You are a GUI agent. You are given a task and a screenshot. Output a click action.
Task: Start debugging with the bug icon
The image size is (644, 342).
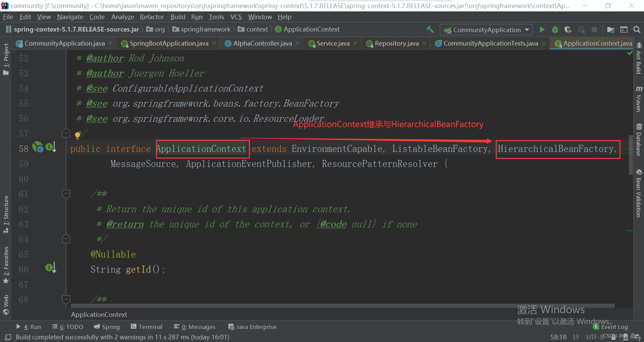pyautogui.click(x=555, y=30)
